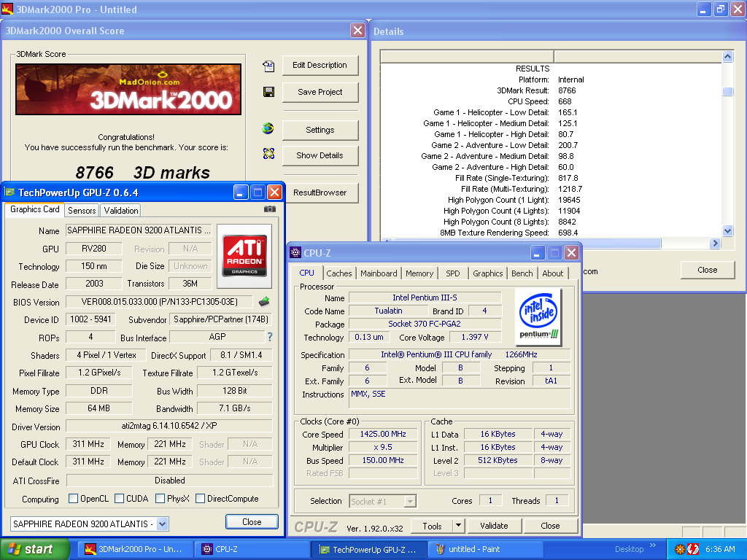747x560 pixels.
Task: Click the CPU-Z Core Speed value
Action: point(383,434)
